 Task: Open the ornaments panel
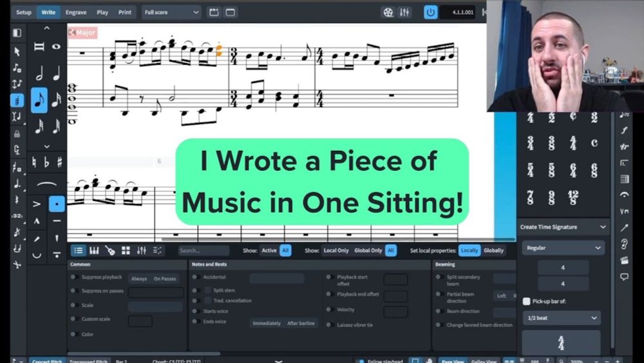(624, 146)
